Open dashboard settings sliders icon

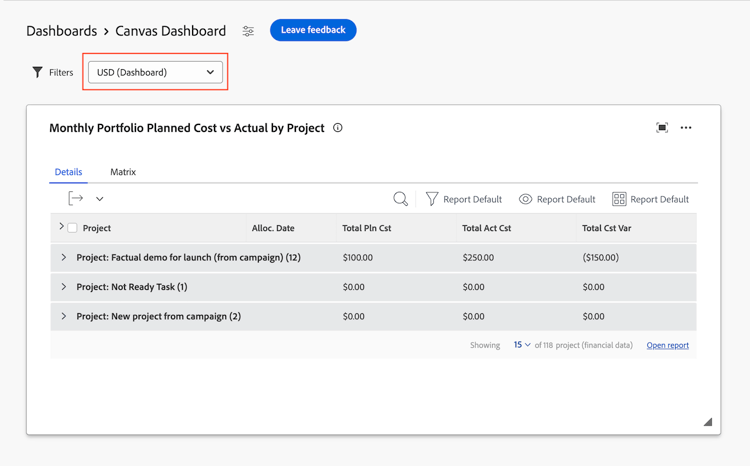coord(248,31)
